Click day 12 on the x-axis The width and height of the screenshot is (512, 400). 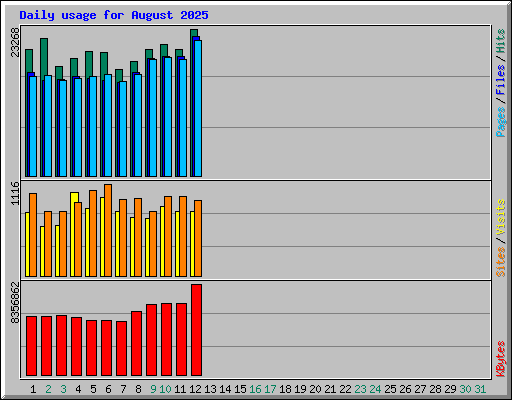click(x=195, y=389)
